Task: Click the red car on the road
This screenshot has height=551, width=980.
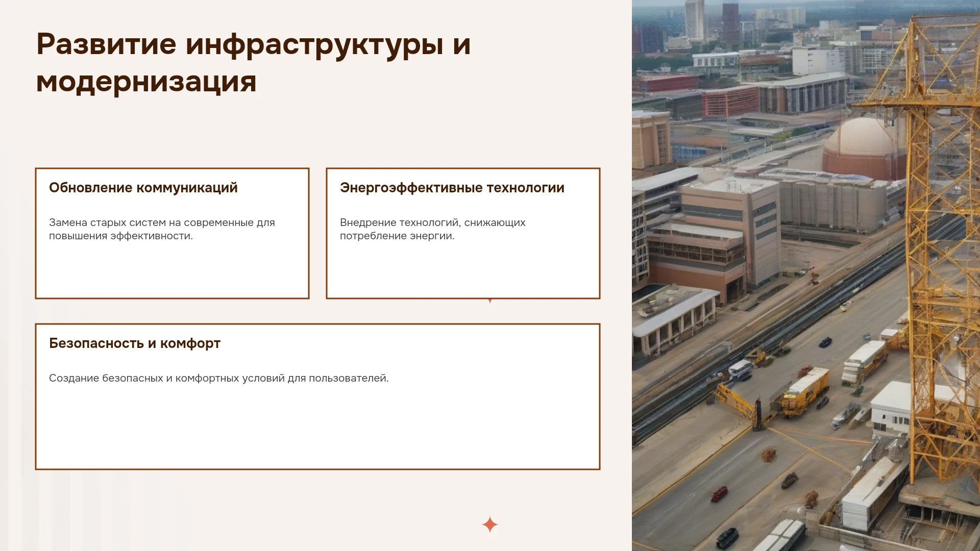Action: tap(719, 493)
